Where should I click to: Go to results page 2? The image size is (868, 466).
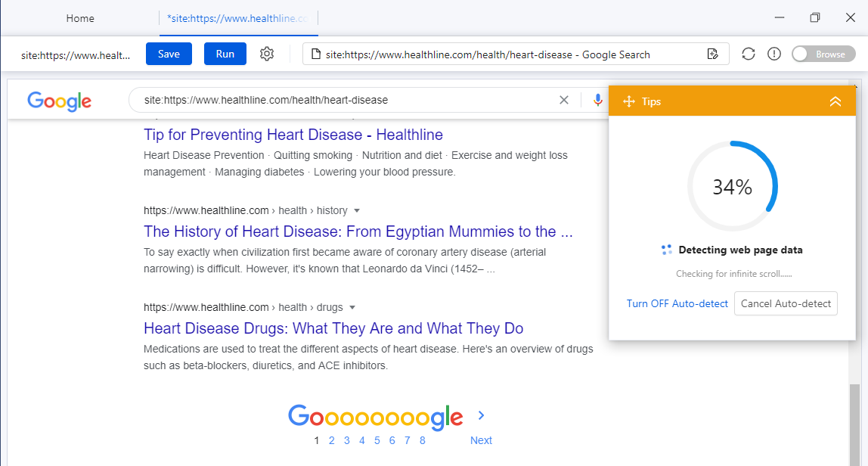point(332,440)
